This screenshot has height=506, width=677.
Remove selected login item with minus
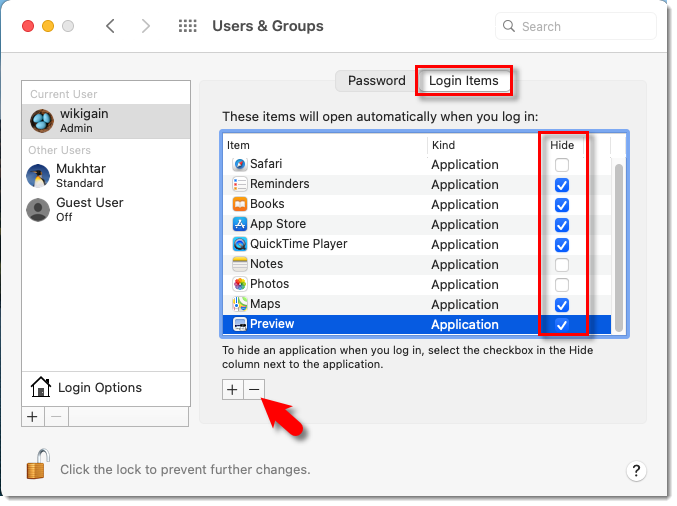pyautogui.click(x=254, y=389)
